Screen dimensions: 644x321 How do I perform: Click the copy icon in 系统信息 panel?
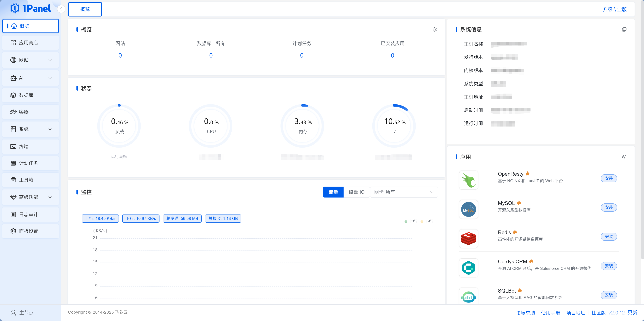[x=624, y=29]
